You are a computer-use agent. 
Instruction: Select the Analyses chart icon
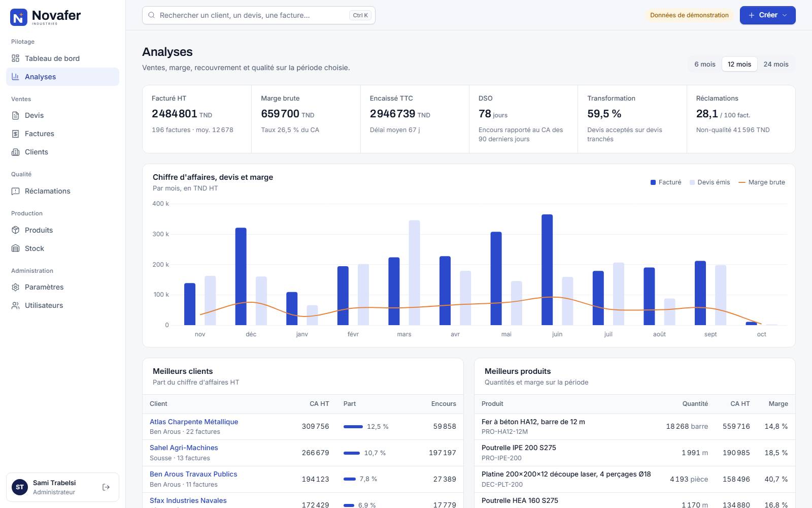pos(16,77)
